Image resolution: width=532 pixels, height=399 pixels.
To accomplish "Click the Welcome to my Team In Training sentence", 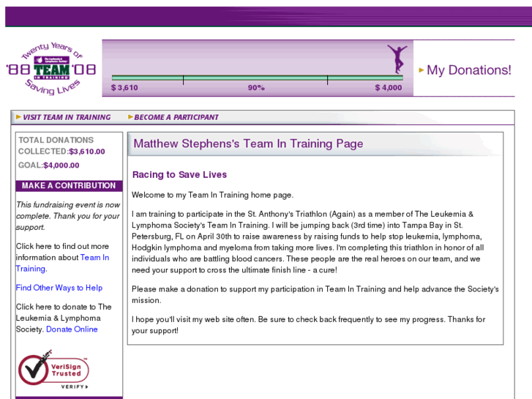I will point(213,195).
